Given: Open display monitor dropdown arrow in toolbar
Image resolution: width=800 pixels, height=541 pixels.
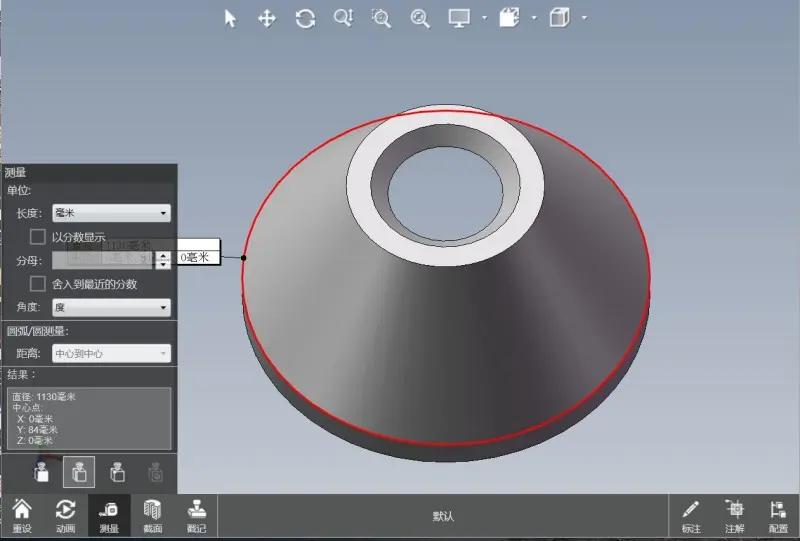Looking at the screenshot, I should 484,18.
